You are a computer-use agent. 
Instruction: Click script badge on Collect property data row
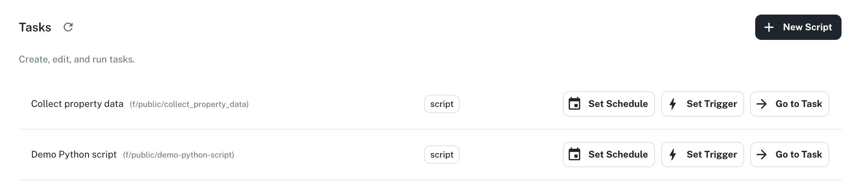click(442, 104)
